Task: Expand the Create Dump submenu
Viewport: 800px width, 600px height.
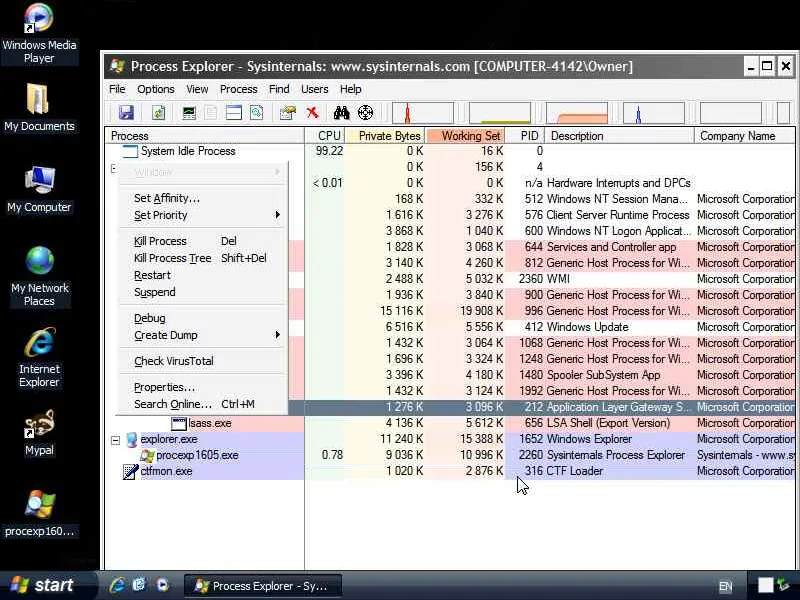Action: [x=203, y=335]
